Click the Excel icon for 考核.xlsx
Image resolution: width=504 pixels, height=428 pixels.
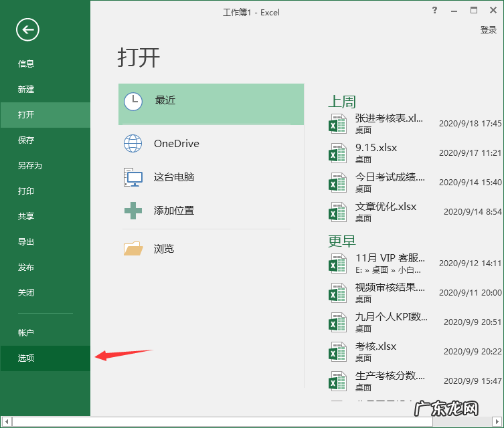click(337, 352)
